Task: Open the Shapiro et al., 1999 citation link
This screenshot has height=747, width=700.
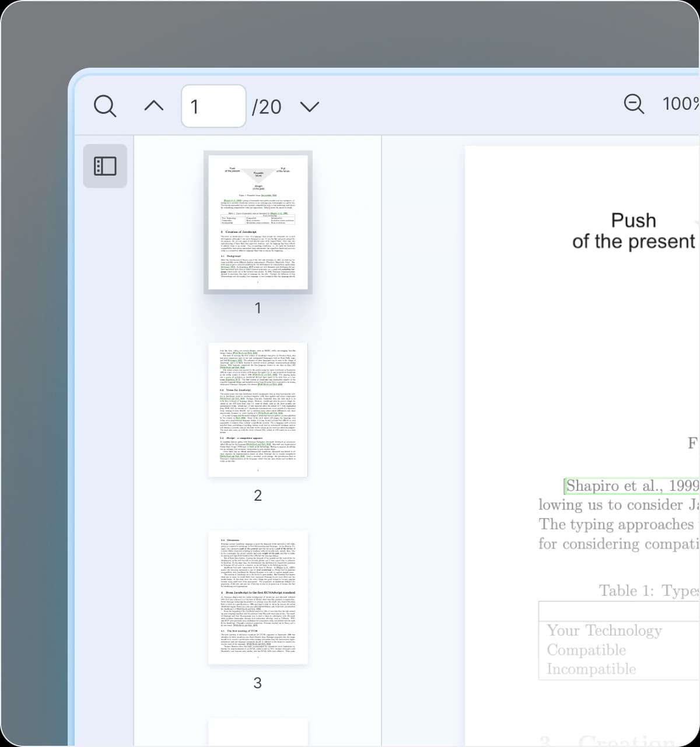Action: tap(632, 486)
